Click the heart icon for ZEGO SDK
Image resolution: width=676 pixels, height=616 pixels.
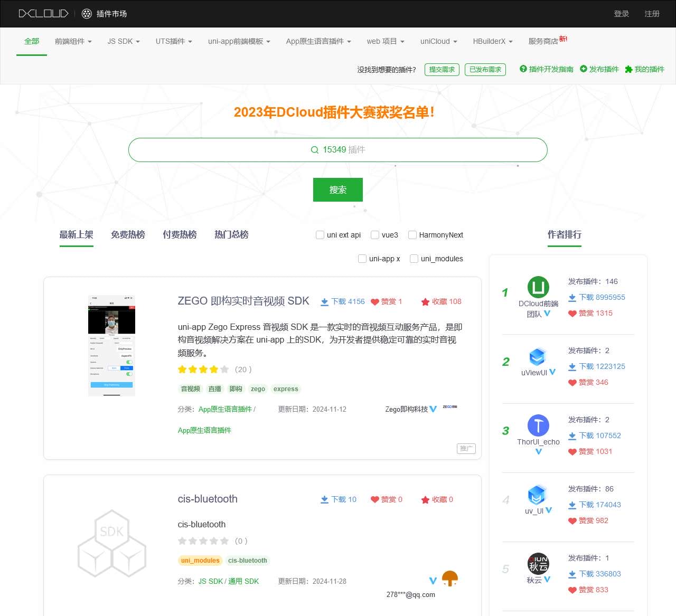(x=375, y=302)
